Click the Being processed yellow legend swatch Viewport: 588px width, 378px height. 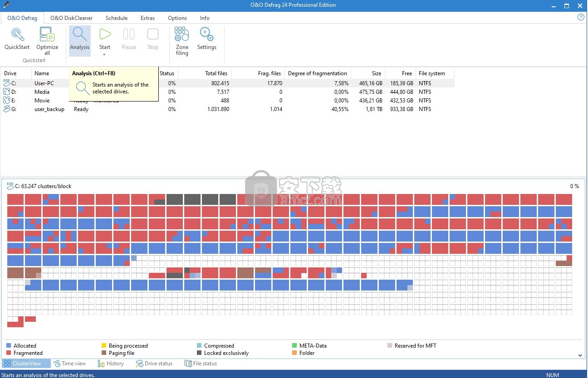click(104, 346)
